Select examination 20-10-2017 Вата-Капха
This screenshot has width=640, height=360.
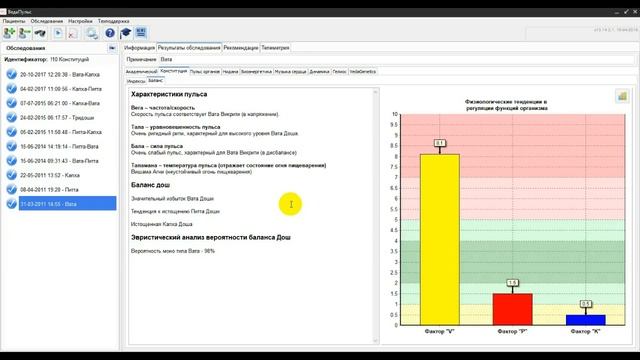60,75
